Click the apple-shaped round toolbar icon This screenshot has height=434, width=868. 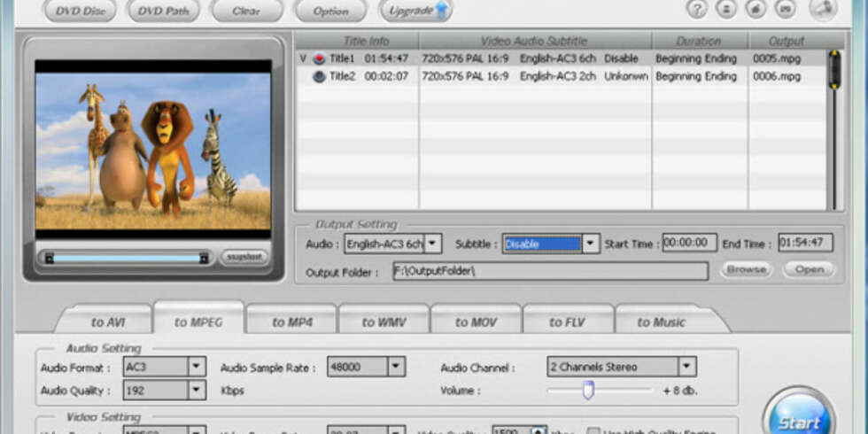coord(755,10)
